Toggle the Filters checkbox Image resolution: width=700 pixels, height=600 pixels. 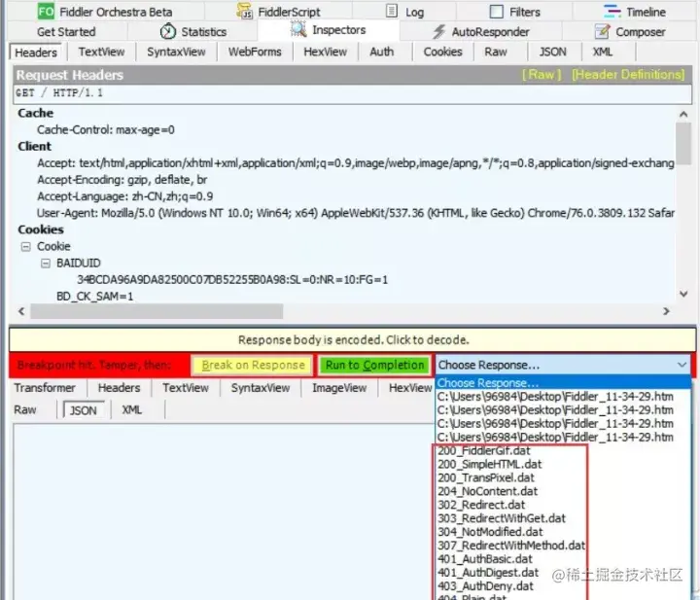[x=497, y=12]
